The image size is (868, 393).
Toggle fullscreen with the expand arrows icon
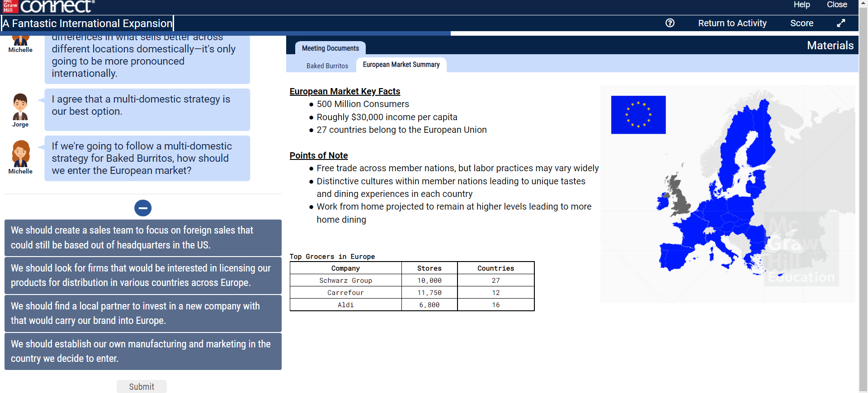tap(841, 23)
